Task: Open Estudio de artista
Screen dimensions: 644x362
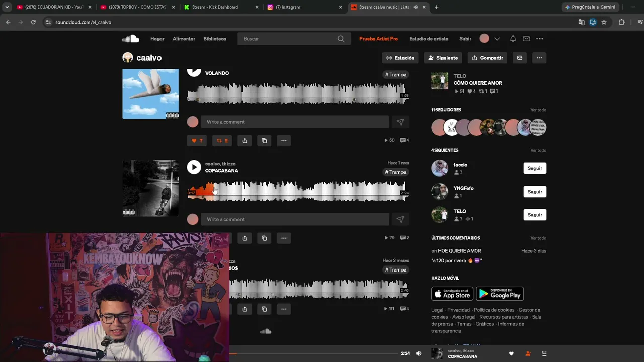Action: (429, 39)
